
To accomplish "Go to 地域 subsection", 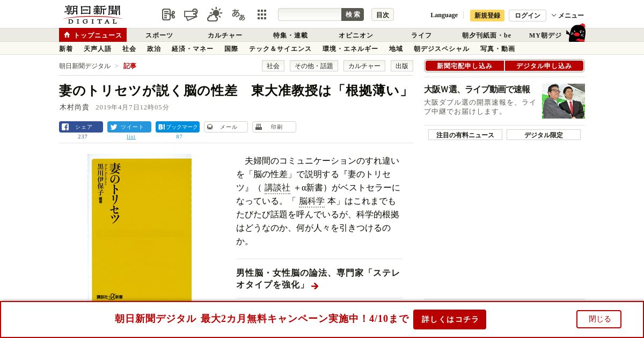I will tap(396, 49).
